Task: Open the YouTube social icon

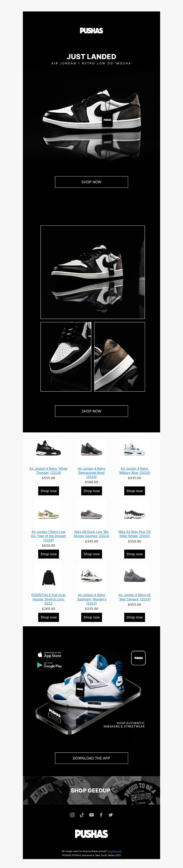Action: point(91,815)
